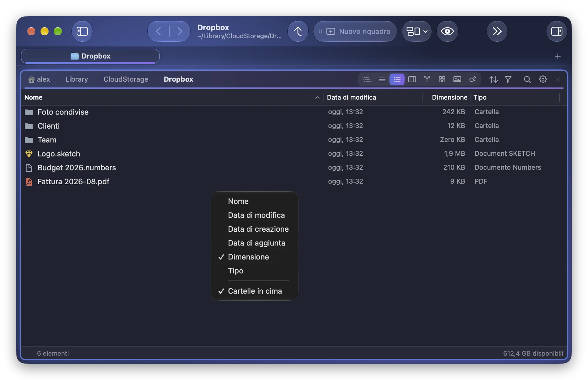The width and height of the screenshot is (588, 380).
Task: Switch to grid icons view
Action: (442, 79)
